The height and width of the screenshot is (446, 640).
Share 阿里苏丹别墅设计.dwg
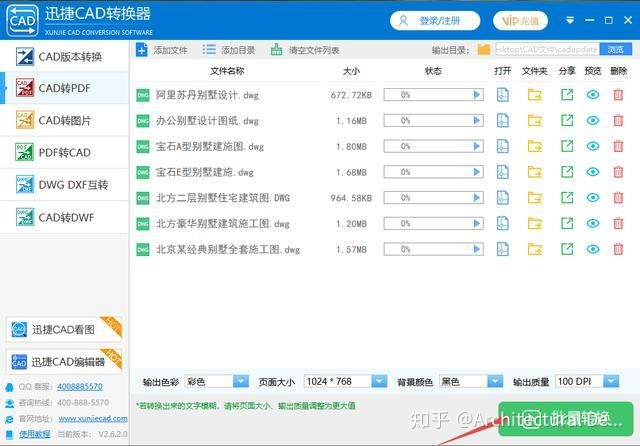tap(567, 95)
